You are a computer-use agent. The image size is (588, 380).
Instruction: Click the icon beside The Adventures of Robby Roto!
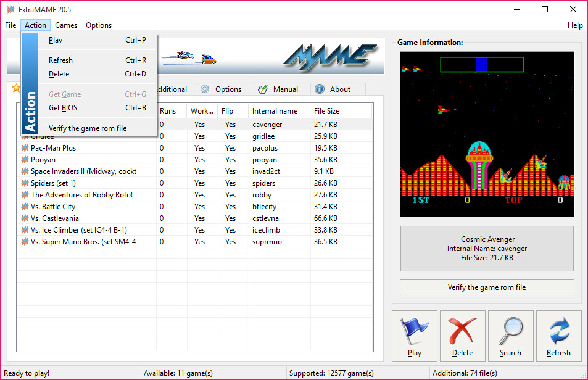[25, 195]
